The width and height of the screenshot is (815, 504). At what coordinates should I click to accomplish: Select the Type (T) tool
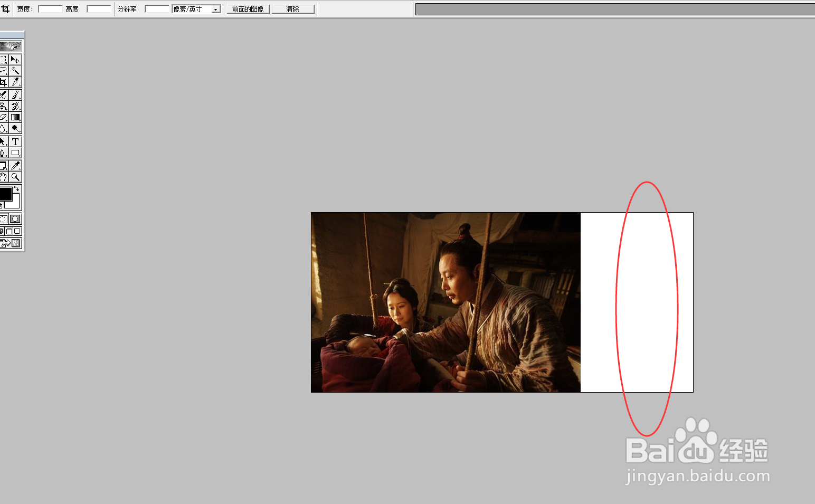[15, 141]
